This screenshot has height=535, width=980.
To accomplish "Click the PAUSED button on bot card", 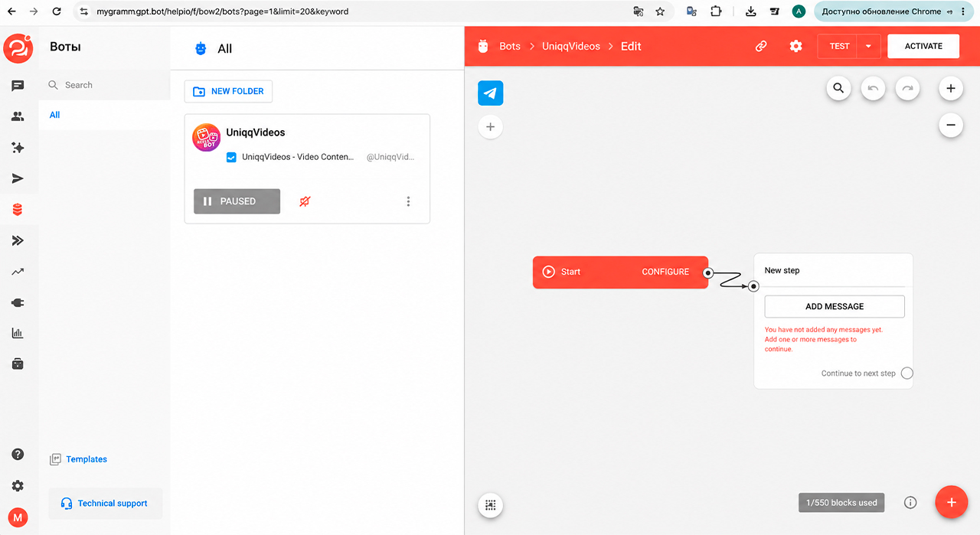I will tap(237, 201).
